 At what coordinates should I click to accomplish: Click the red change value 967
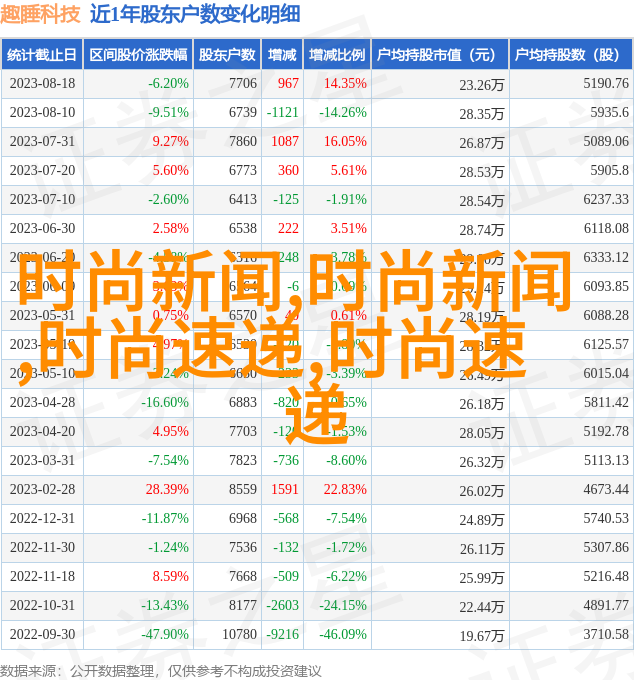pos(288,83)
